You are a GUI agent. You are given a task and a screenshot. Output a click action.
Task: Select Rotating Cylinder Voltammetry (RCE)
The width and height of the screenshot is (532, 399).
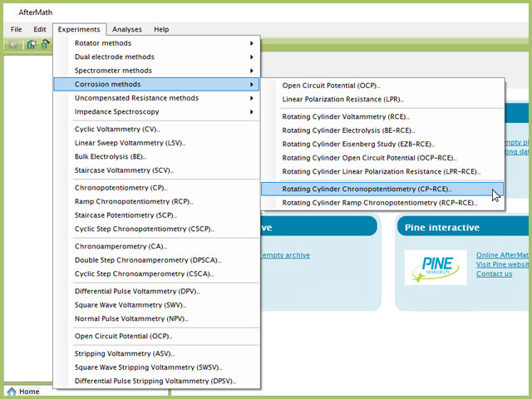tap(382, 116)
